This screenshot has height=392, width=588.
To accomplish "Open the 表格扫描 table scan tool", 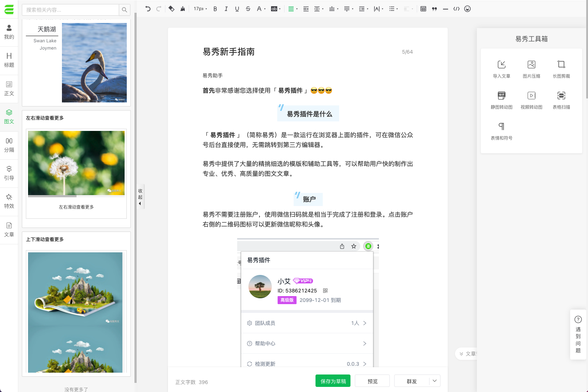I will (x=561, y=100).
